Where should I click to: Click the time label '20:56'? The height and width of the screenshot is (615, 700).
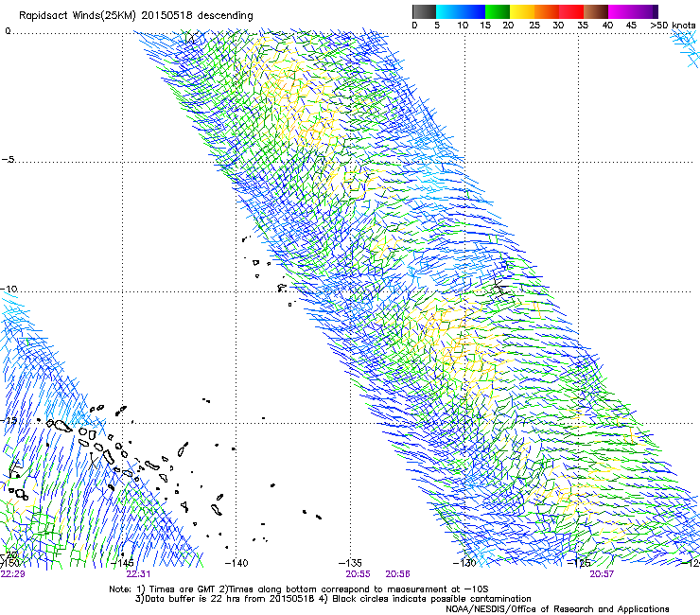pyautogui.click(x=397, y=574)
